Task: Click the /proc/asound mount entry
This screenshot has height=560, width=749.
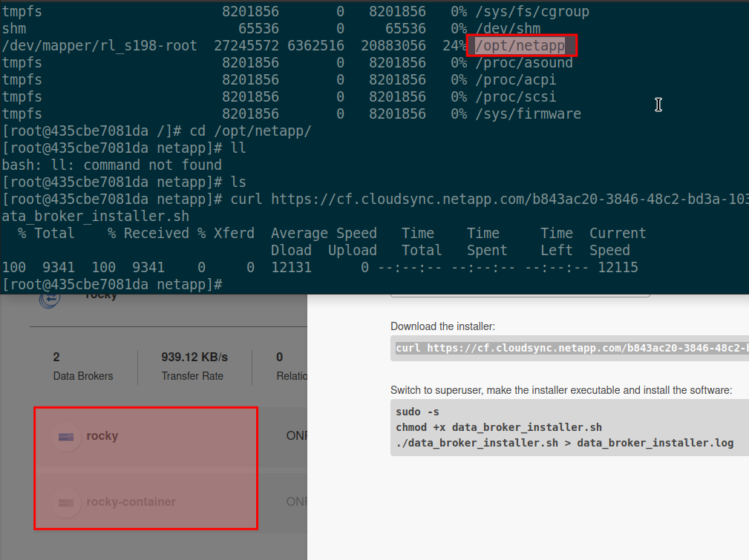Action: point(523,63)
